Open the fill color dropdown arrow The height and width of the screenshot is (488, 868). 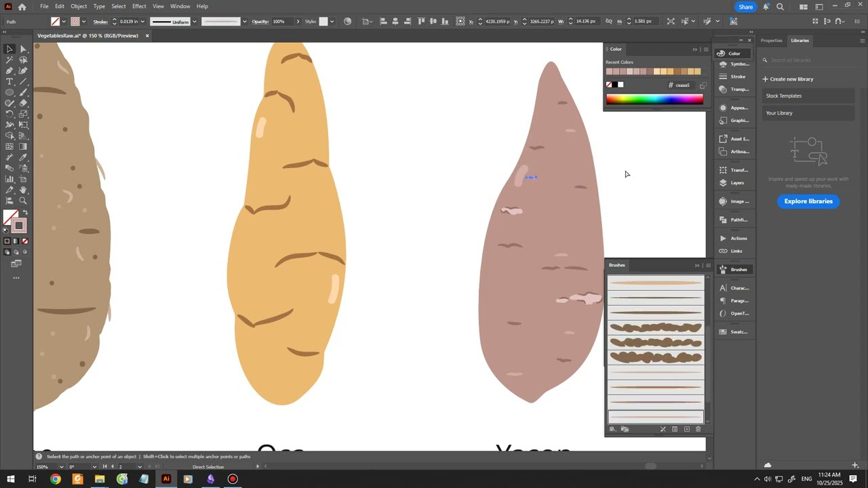tap(64, 22)
